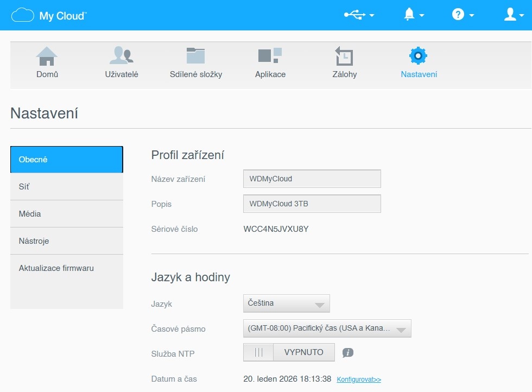This screenshot has height=392, width=532.
Task: Expand dropdown arrow next to help icon
Action: click(471, 15)
